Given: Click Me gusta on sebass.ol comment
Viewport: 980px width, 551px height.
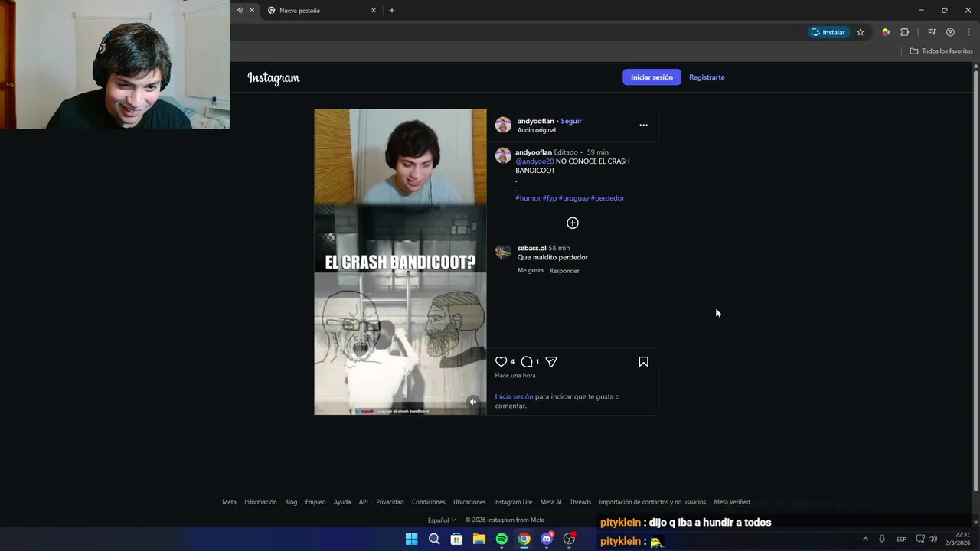Looking at the screenshot, I should coord(530,271).
